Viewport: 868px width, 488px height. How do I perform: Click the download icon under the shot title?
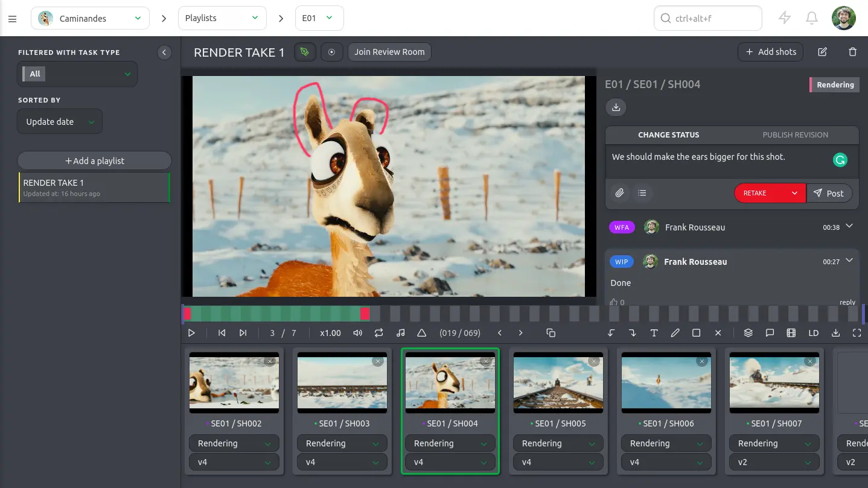point(616,107)
